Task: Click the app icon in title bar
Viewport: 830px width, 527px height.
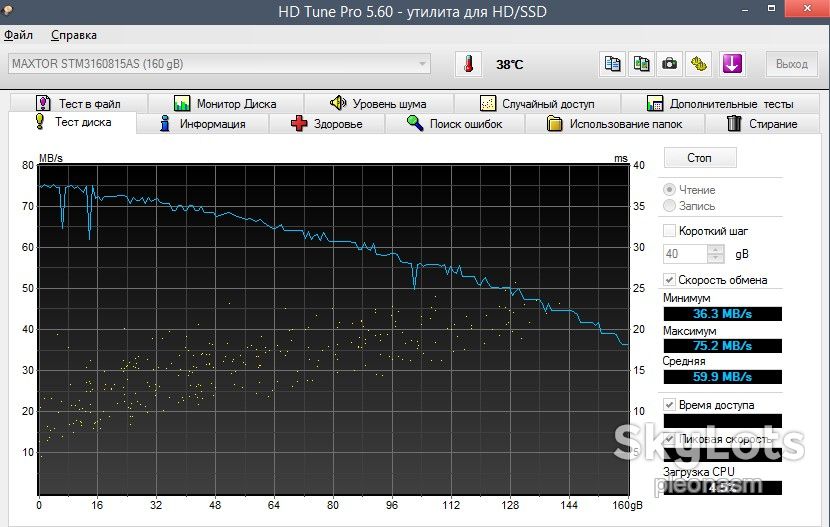Action: pyautogui.click(x=7, y=10)
